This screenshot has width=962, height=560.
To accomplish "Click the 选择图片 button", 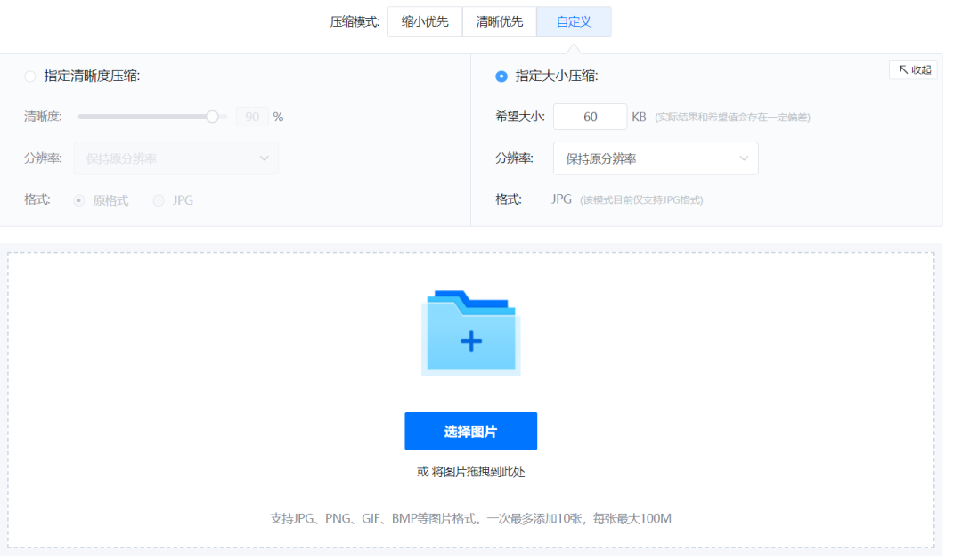I will click(x=470, y=431).
